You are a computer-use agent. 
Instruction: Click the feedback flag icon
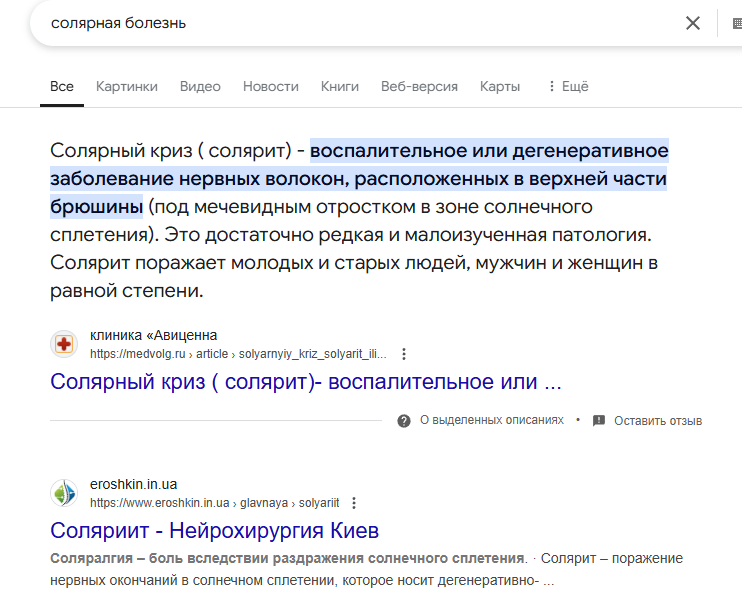click(599, 420)
